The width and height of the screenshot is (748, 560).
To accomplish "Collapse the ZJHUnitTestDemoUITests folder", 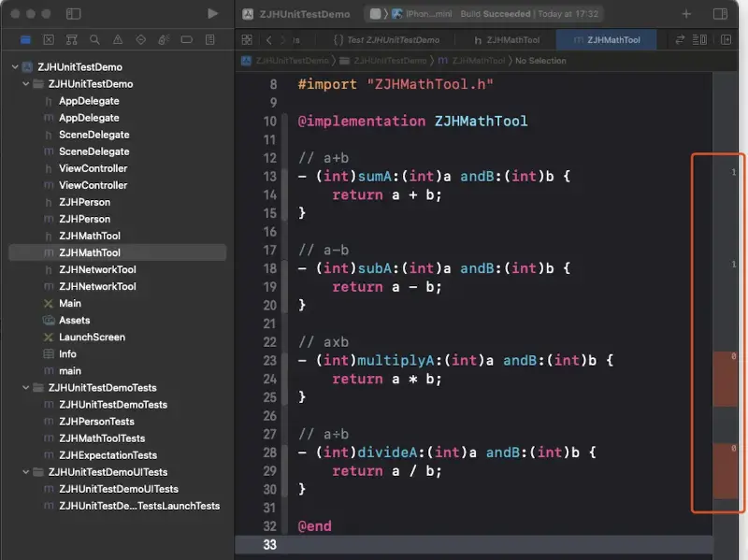I will coord(26,472).
